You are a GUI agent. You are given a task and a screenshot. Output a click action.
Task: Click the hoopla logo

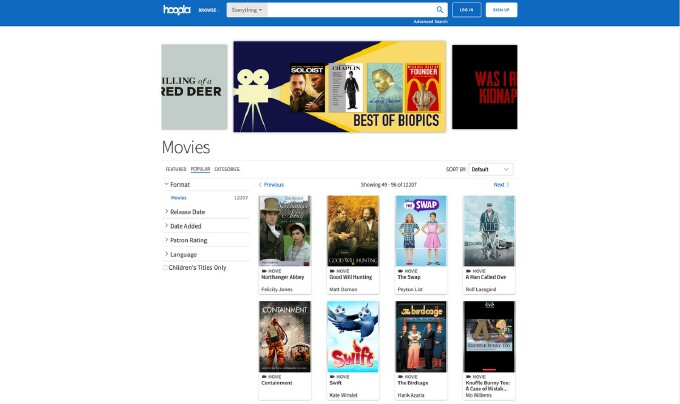pyautogui.click(x=176, y=10)
